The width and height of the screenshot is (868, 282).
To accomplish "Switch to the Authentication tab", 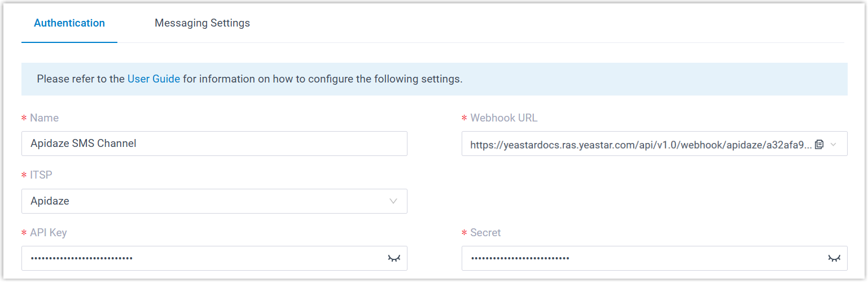I will (69, 23).
